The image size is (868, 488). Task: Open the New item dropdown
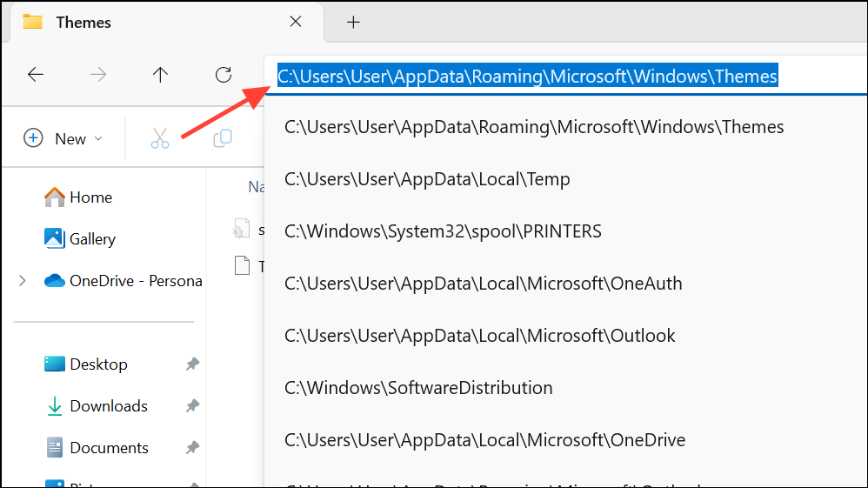coord(63,138)
